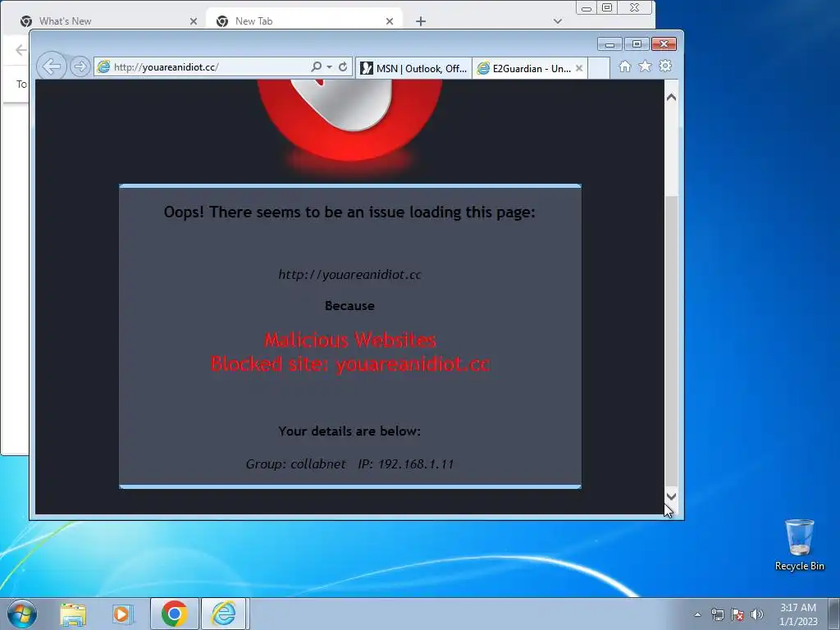Click the Your details are below text
The width and height of the screenshot is (840, 630).
(x=349, y=431)
